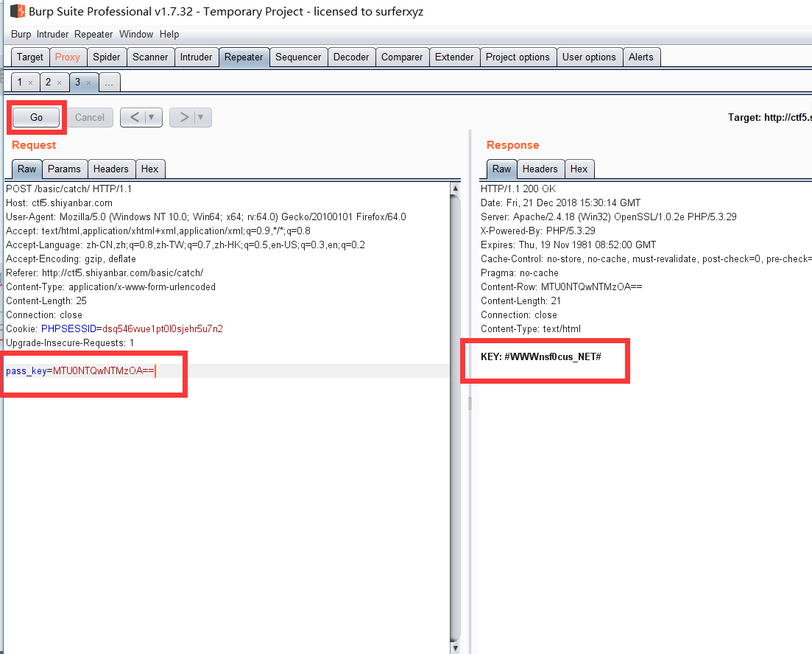The height and width of the screenshot is (654, 812).
Task: Select the Response Headers view tab
Action: coord(540,169)
